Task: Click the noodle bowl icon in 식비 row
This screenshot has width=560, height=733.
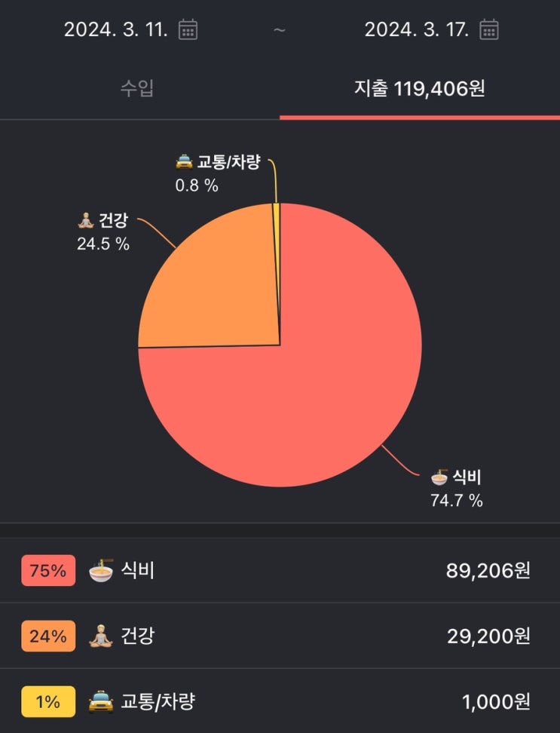Action: pos(101,570)
